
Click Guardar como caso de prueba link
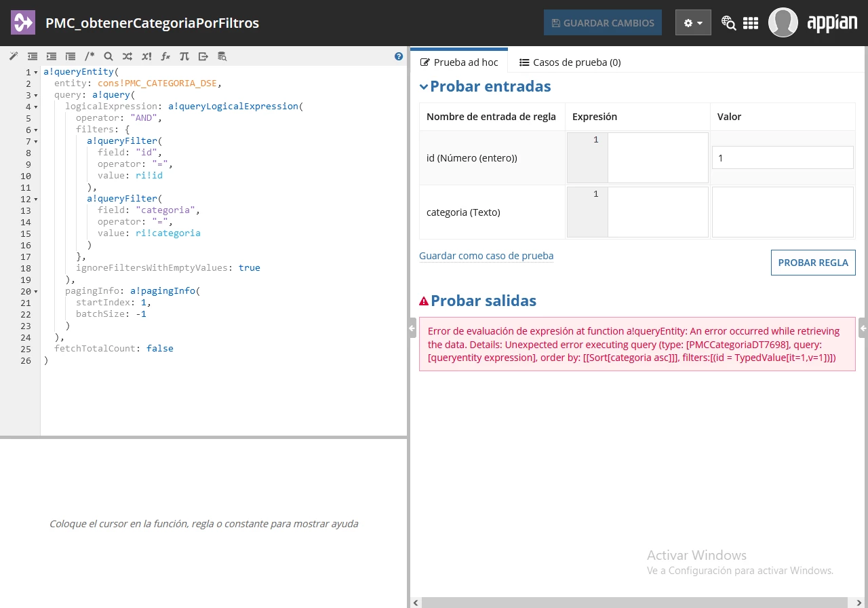pyautogui.click(x=486, y=256)
